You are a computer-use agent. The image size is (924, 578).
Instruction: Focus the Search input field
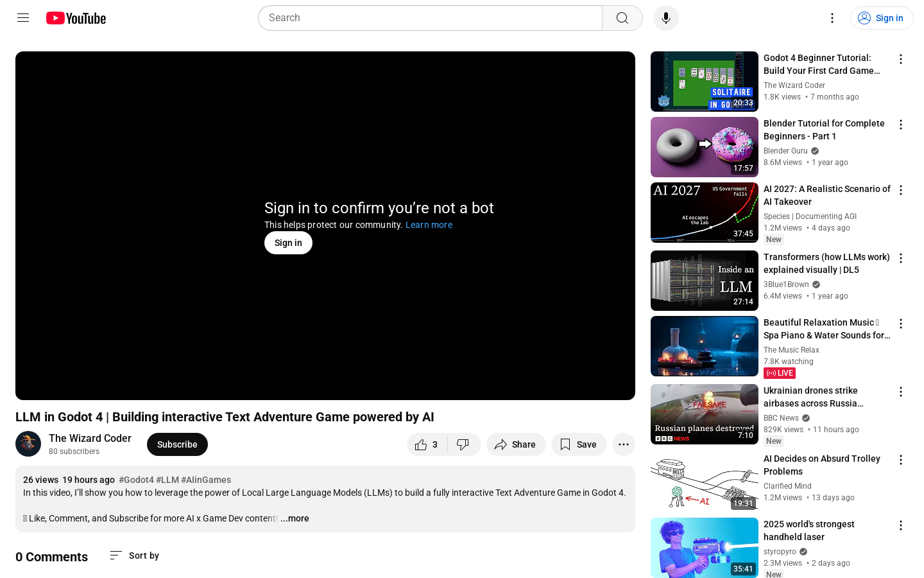[x=430, y=18]
